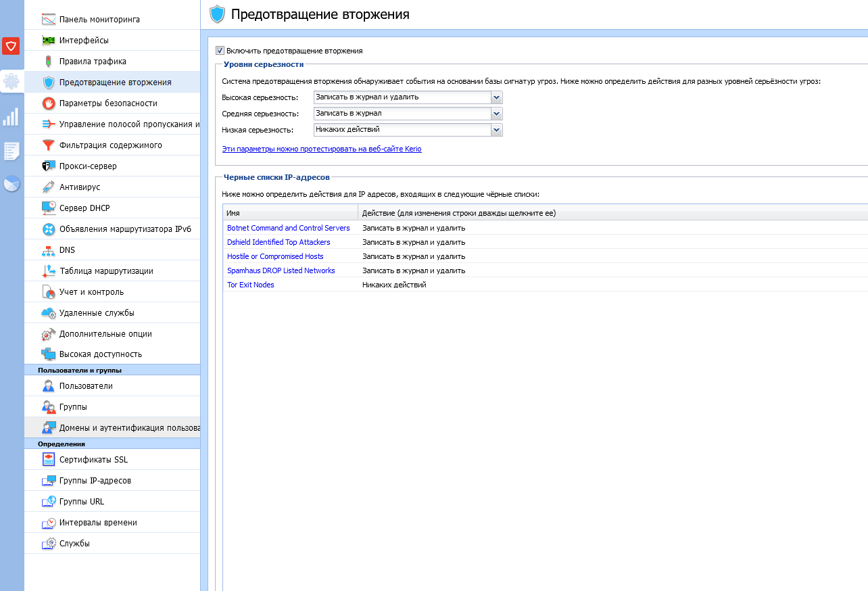Image resolution: width=868 pixels, height=591 pixels.
Task: Click the Таблица маршрутизации icon
Action: pyautogui.click(x=49, y=270)
